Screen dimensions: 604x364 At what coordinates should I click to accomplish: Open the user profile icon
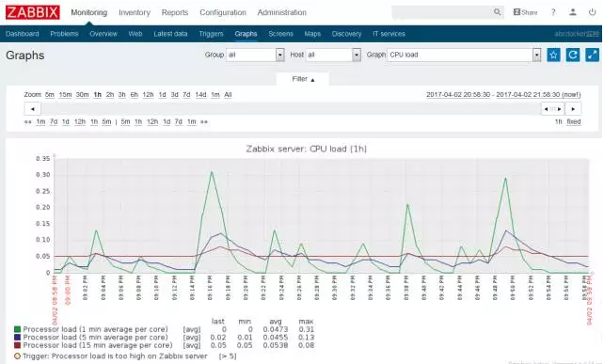573,12
